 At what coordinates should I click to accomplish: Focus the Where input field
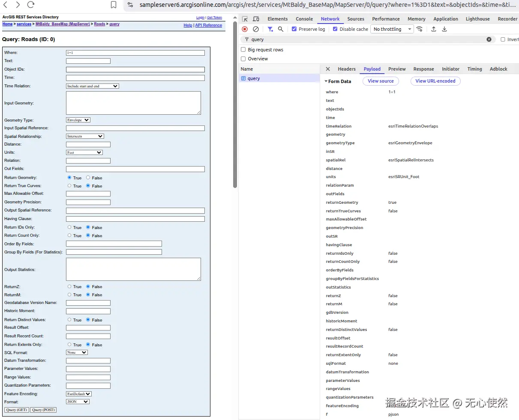[135, 53]
